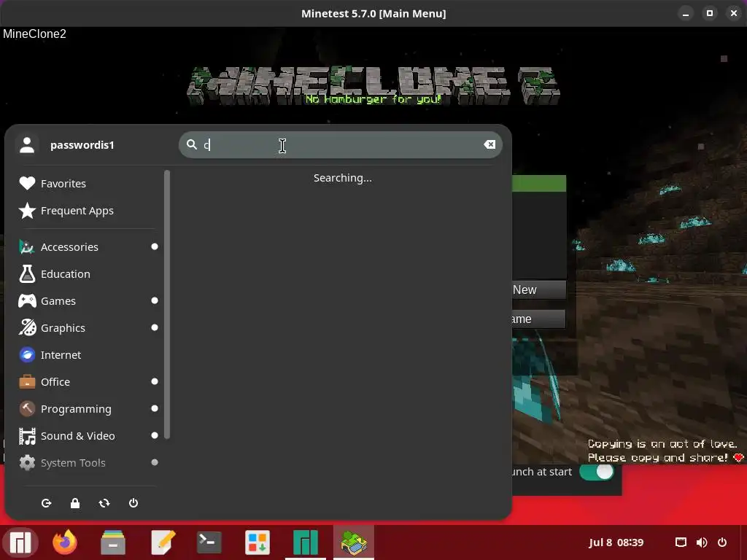Click the Accessories category icon
Viewport: 747px width, 560px height.
click(27, 246)
